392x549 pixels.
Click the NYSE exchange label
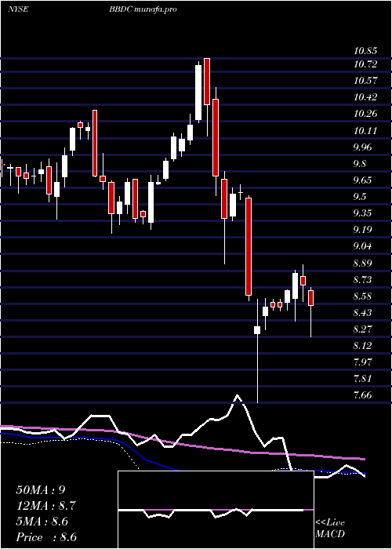[x=17, y=9]
